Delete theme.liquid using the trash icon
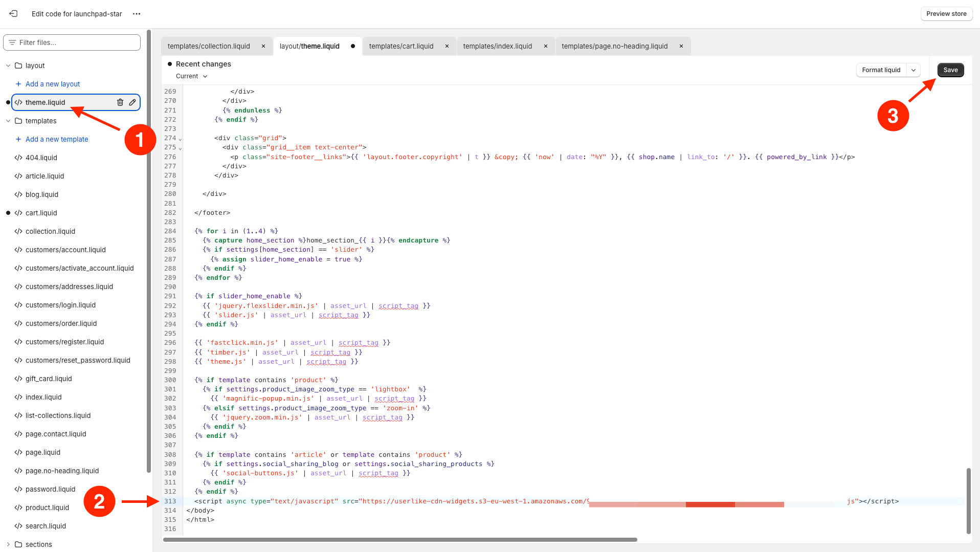980x552 pixels. pos(120,102)
